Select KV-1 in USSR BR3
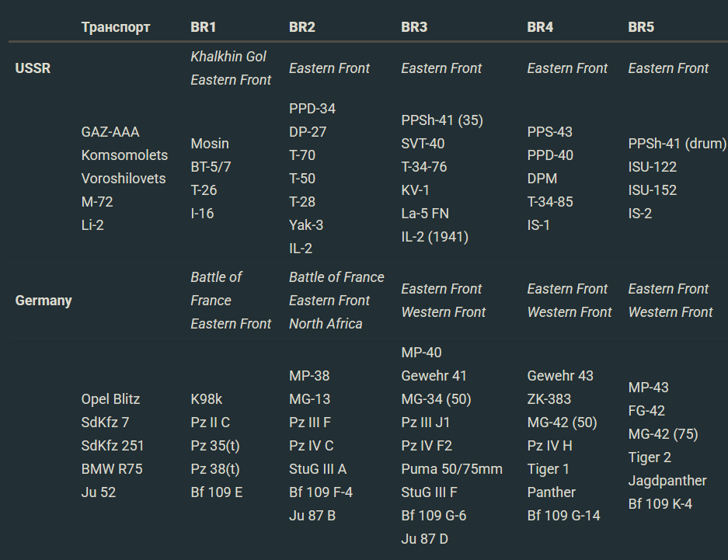This screenshot has width=728, height=560. tap(415, 190)
